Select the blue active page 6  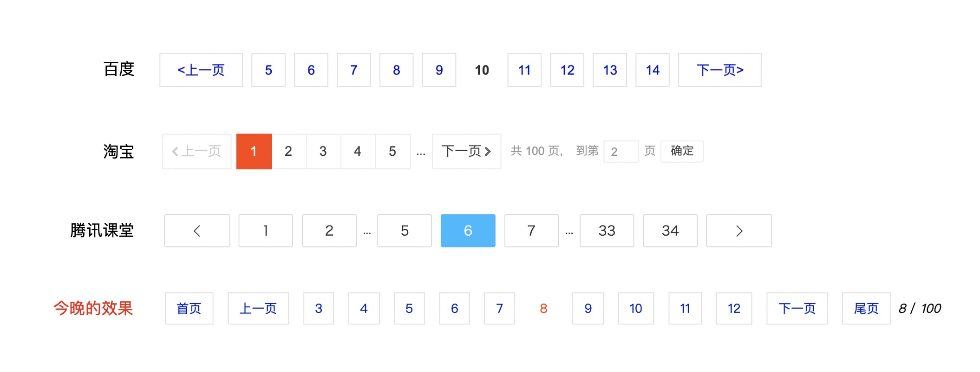468,231
